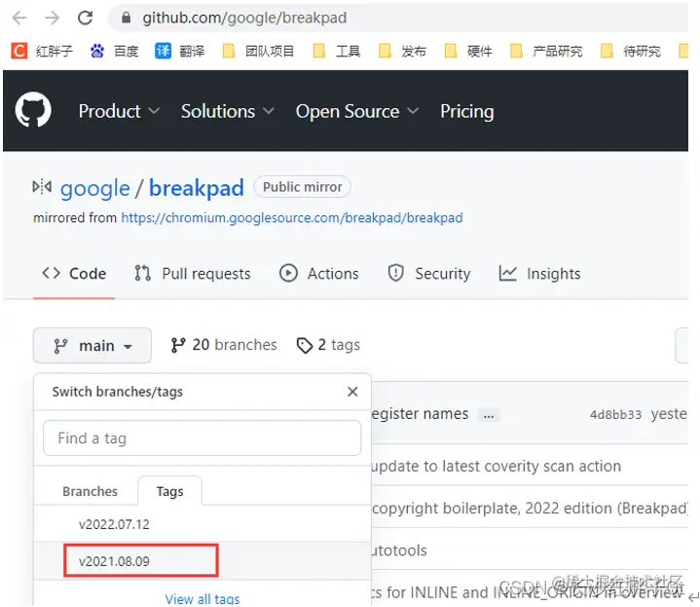Image resolution: width=700 pixels, height=607 pixels.
Task: Open the Pricing page
Action: coord(467,111)
